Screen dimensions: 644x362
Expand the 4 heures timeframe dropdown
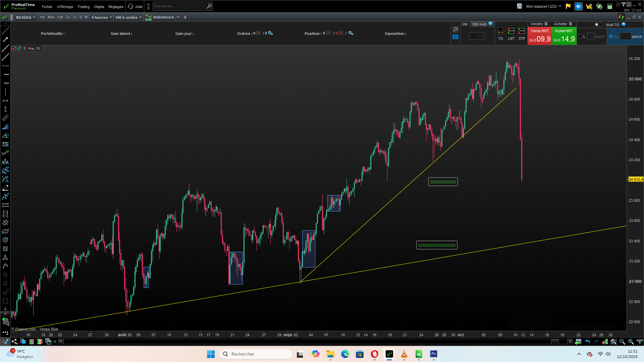(x=102, y=17)
